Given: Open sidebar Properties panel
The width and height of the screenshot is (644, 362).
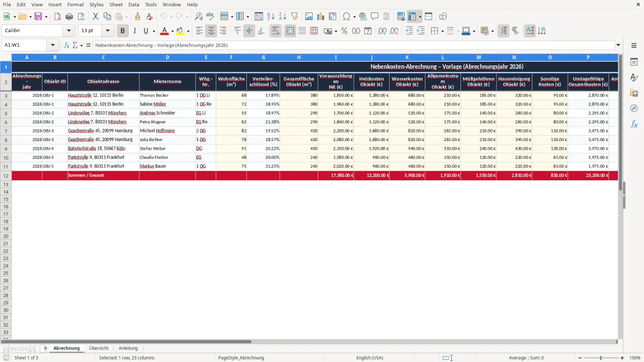Looking at the screenshot, I should (x=634, y=62).
